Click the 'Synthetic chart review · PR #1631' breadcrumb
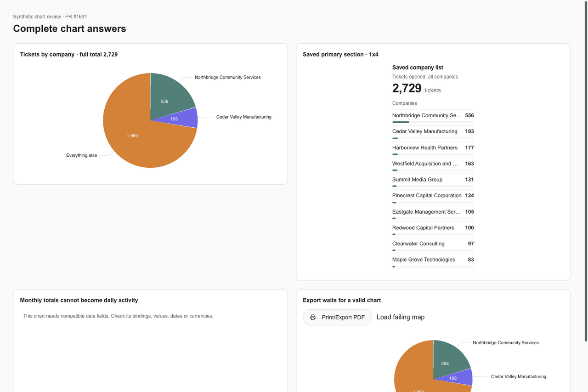 (50, 17)
